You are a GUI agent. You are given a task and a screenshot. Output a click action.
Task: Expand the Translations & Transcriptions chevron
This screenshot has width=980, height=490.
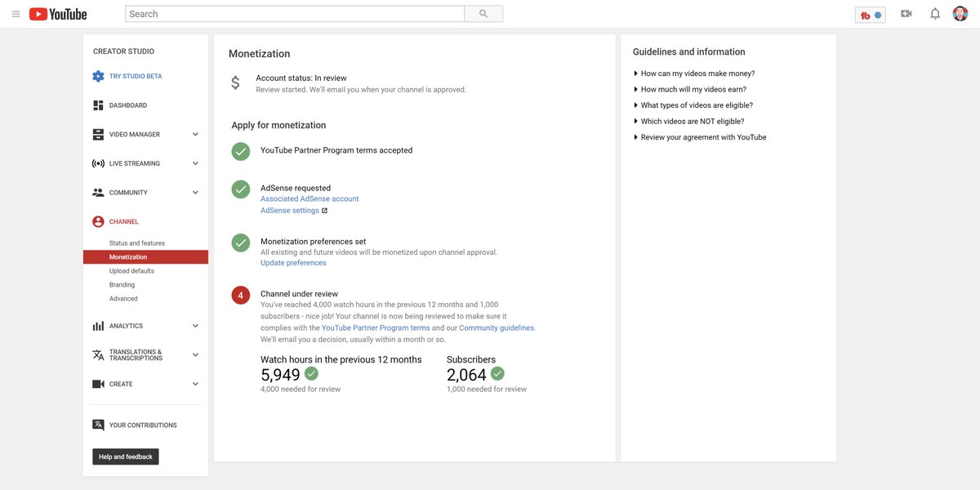coord(195,355)
